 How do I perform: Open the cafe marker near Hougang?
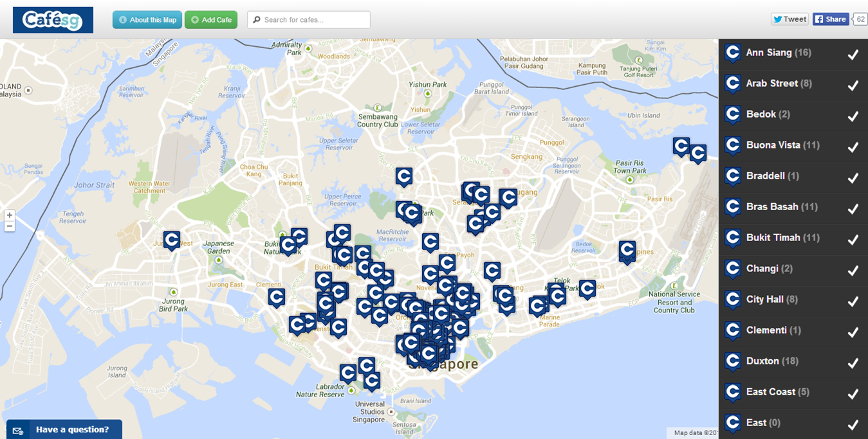coord(508,199)
